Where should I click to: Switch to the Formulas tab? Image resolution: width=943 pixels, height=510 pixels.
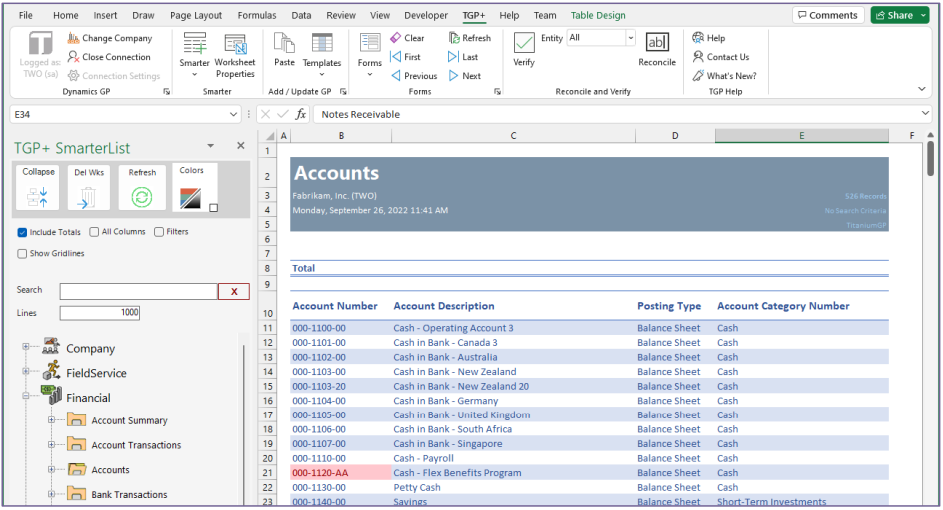257,16
